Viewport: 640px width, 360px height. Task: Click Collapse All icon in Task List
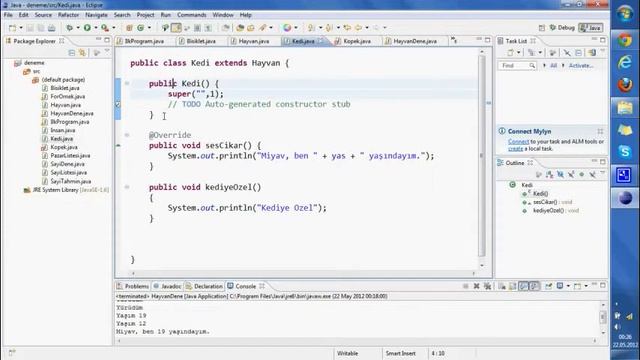tap(578, 53)
